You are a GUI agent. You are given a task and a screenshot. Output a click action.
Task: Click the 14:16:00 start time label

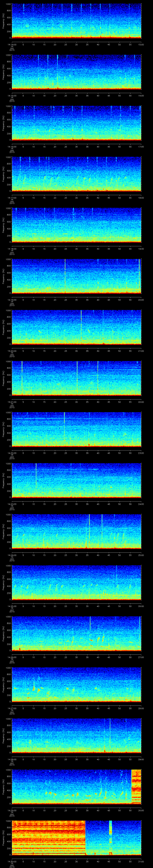(x=12, y=147)
